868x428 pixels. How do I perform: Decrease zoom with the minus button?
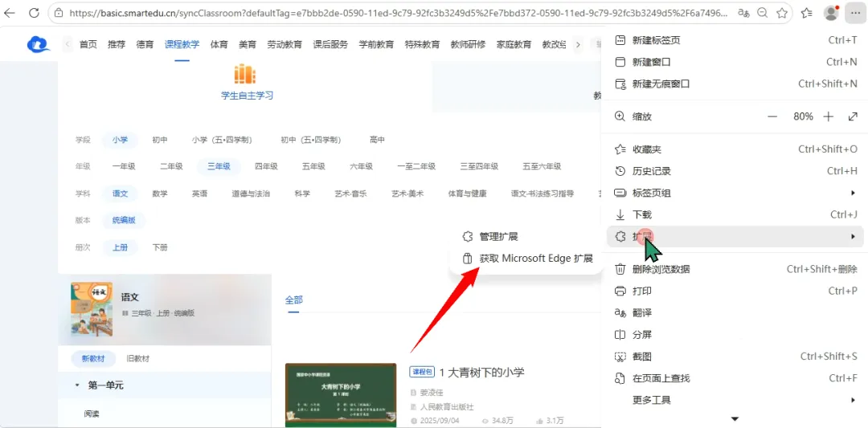pos(772,116)
